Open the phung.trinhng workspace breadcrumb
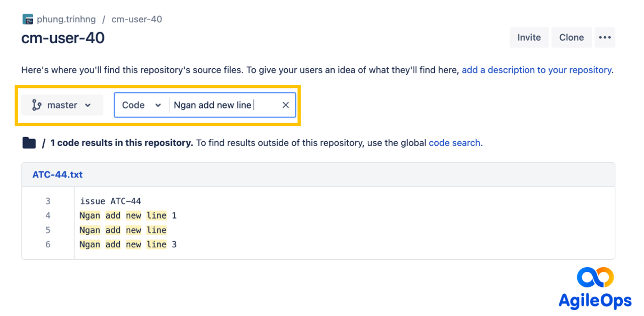The height and width of the screenshot is (316, 644). point(65,20)
